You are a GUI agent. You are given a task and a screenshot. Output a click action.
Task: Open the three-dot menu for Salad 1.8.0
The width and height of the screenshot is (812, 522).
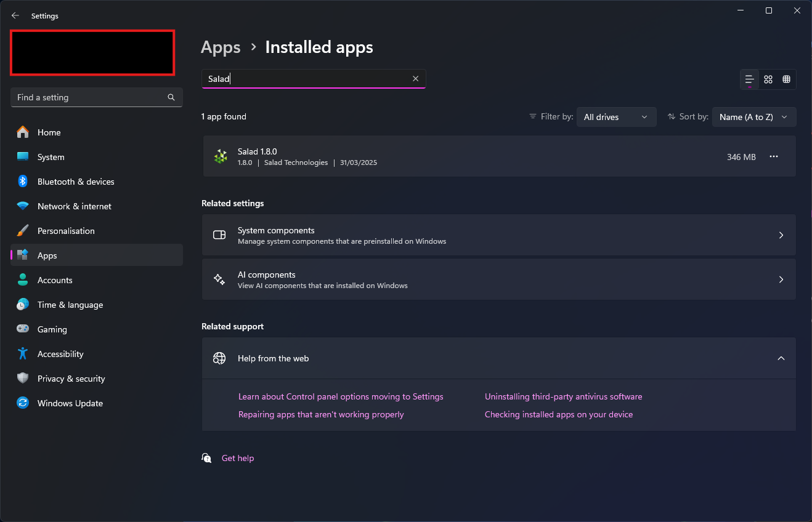click(x=774, y=157)
